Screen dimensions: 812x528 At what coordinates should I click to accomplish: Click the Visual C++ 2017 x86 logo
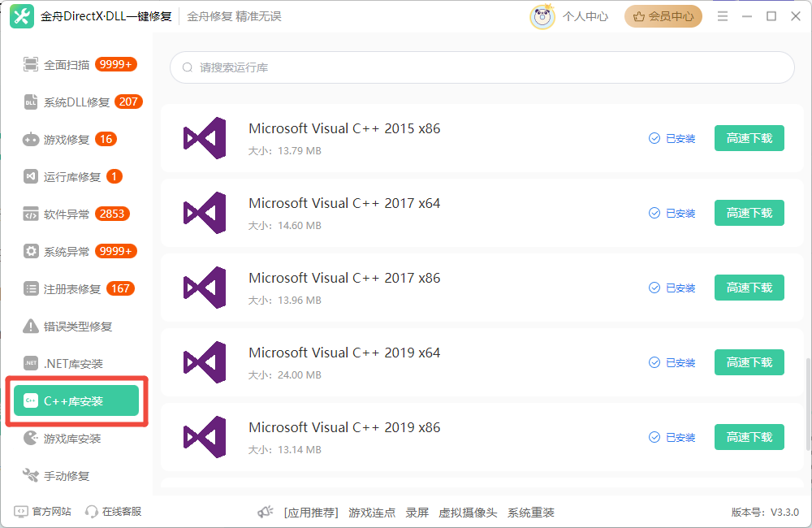click(x=205, y=288)
